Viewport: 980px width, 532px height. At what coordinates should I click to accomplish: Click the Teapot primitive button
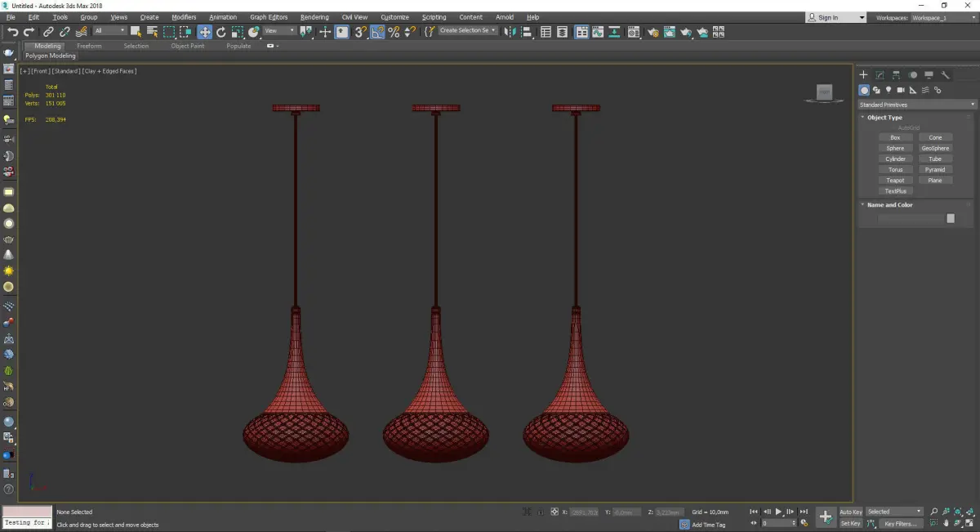[896, 180]
